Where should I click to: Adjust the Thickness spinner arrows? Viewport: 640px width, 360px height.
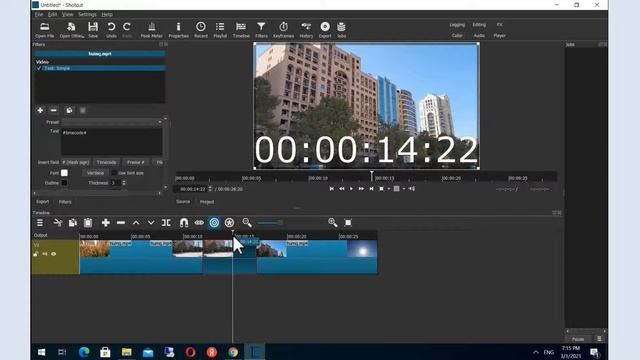(124, 183)
